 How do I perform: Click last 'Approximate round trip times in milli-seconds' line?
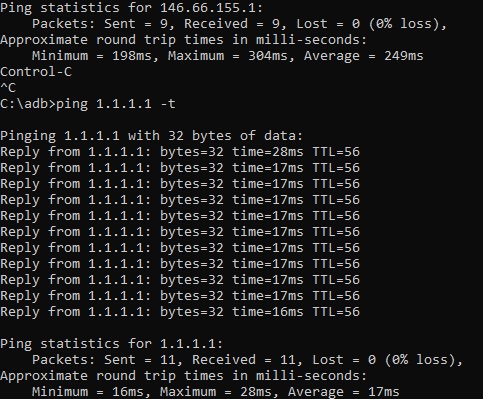tap(183, 376)
